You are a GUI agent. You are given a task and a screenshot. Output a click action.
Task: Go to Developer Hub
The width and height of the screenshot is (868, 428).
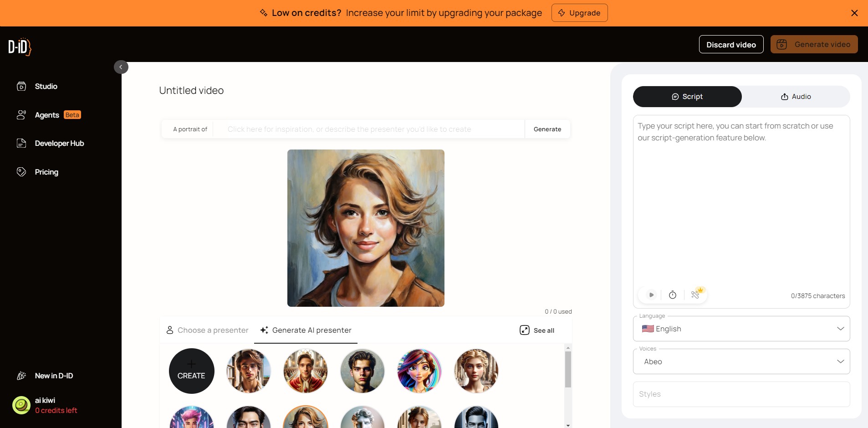tap(50, 143)
